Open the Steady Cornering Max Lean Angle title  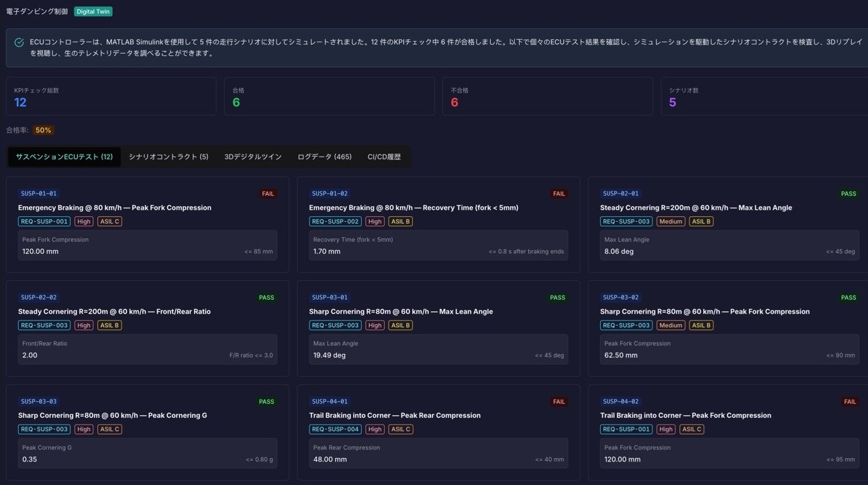coord(696,208)
